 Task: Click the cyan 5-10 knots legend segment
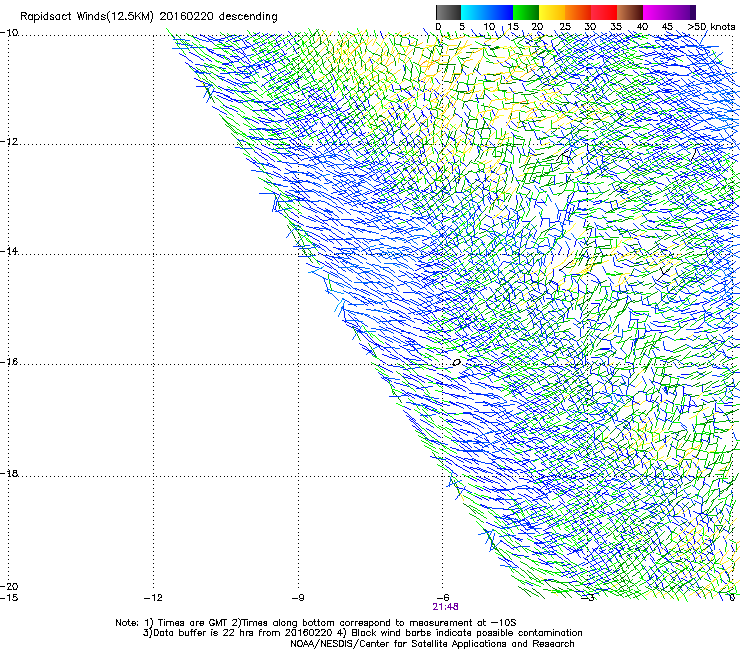click(x=474, y=12)
